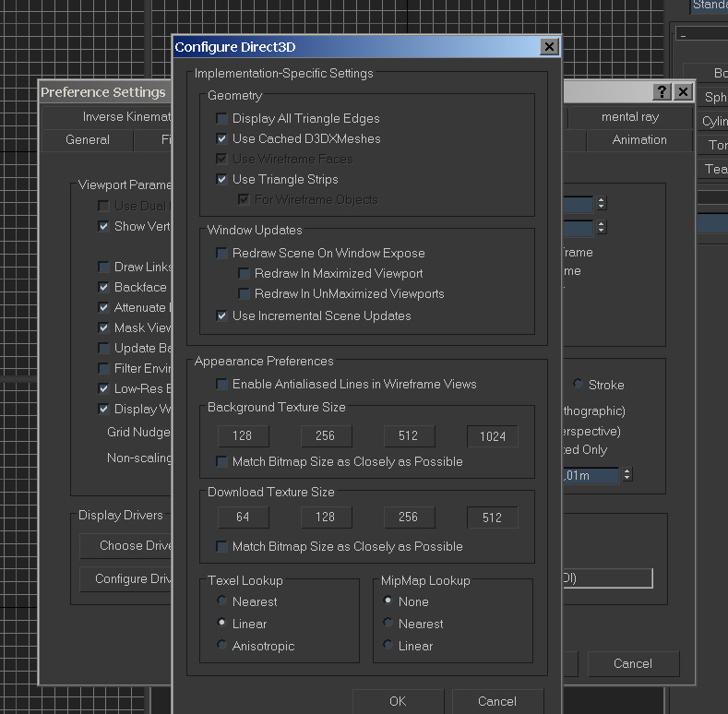This screenshot has width=728, height=714.
Task: Open Standard primitives dropdown in command panel
Action: point(709,6)
